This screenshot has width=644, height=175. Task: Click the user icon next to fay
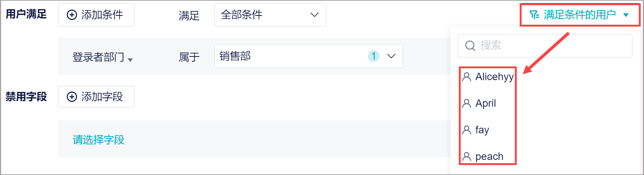467,130
